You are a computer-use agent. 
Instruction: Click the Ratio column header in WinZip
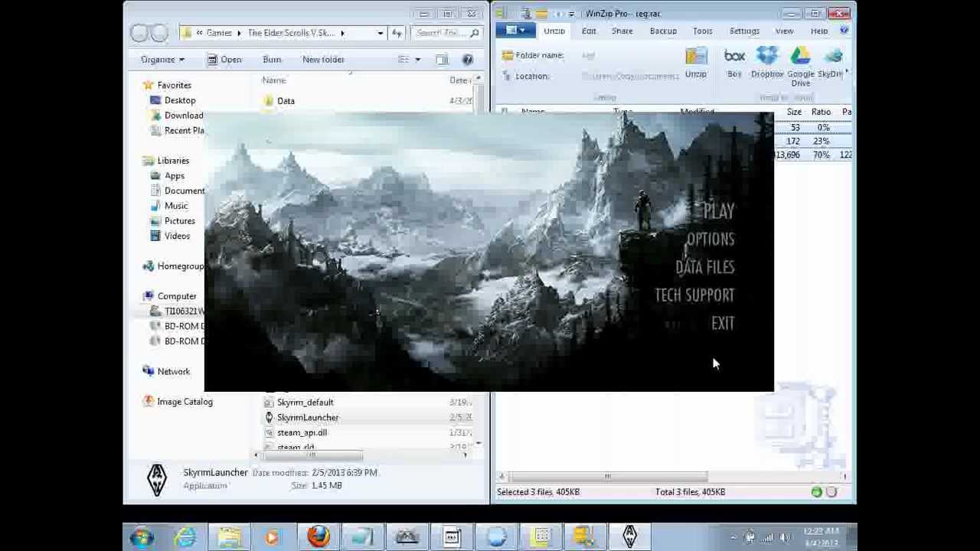821,112
